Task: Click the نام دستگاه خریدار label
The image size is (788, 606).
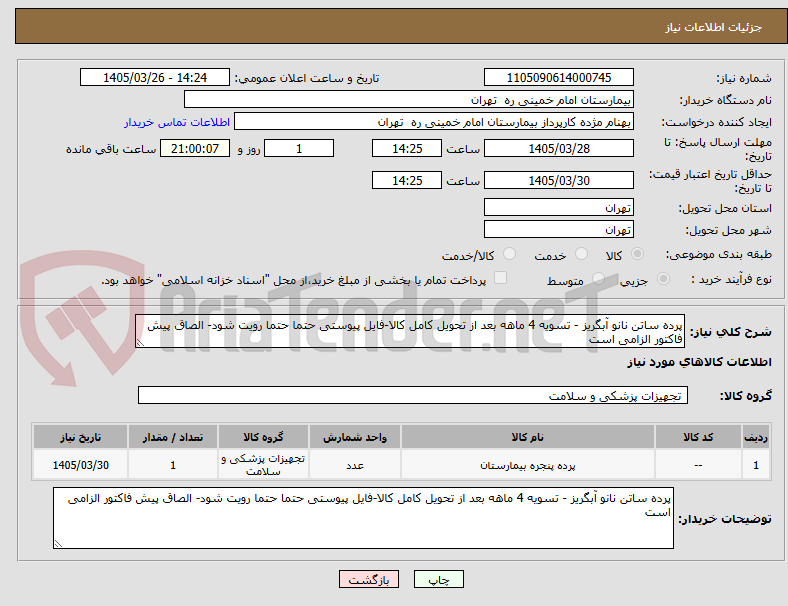Action: (x=726, y=100)
